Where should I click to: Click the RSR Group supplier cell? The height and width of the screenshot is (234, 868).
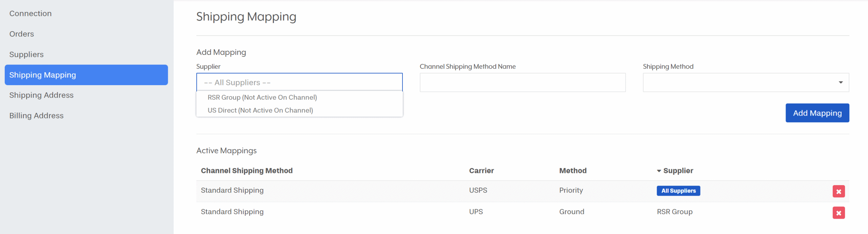click(x=674, y=212)
